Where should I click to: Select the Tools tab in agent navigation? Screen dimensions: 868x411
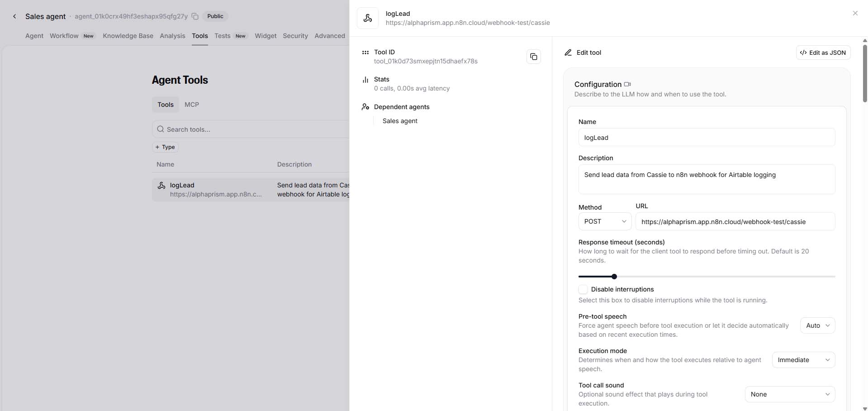[x=200, y=36]
